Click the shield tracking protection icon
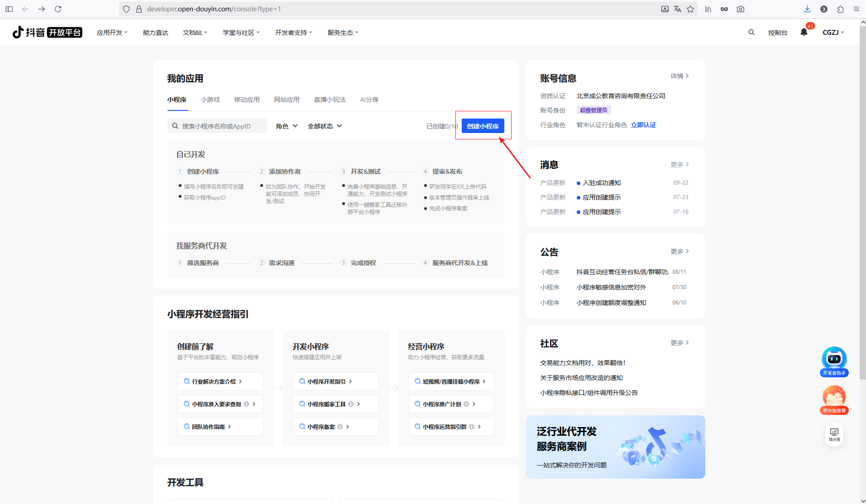 click(x=126, y=9)
